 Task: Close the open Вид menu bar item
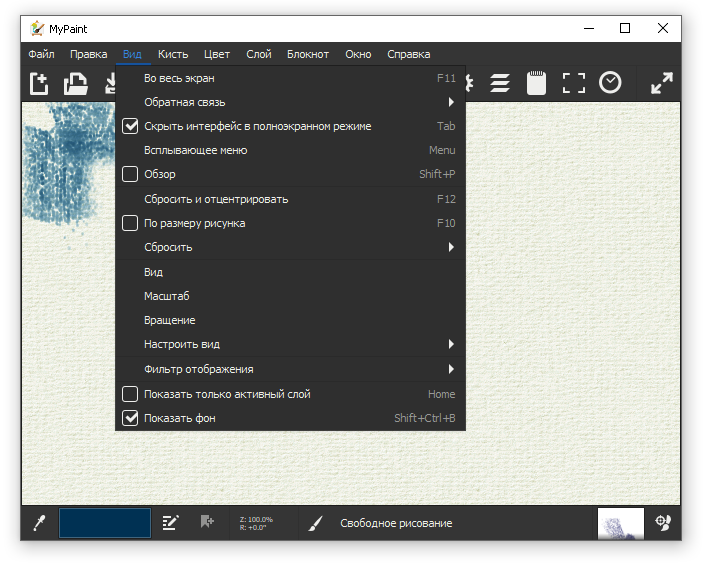(132, 54)
